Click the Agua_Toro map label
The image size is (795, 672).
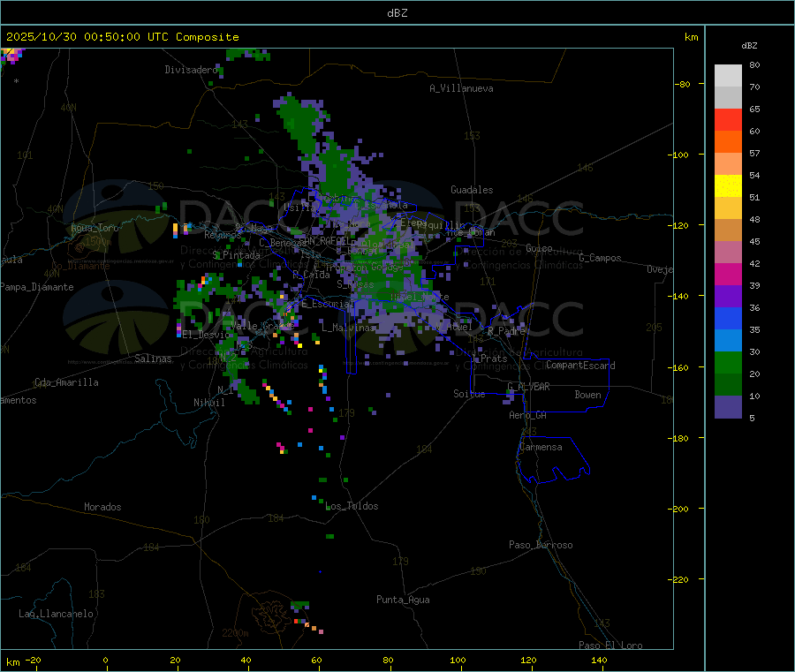(x=95, y=228)
